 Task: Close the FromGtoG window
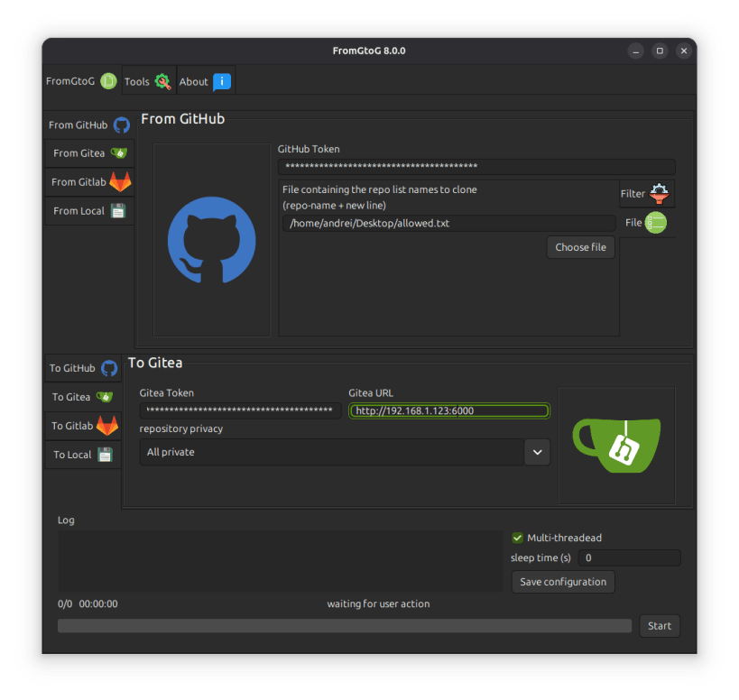tap(684, 51)
